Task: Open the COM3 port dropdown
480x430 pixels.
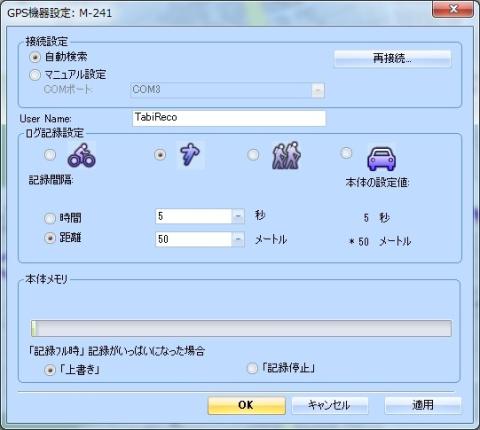Action: (318, 90)
